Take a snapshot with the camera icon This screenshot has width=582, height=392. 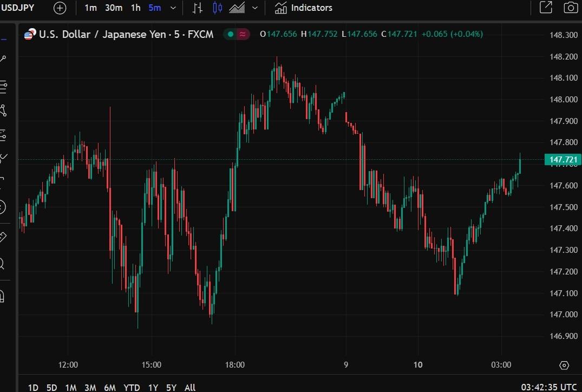tap(571, 8)
